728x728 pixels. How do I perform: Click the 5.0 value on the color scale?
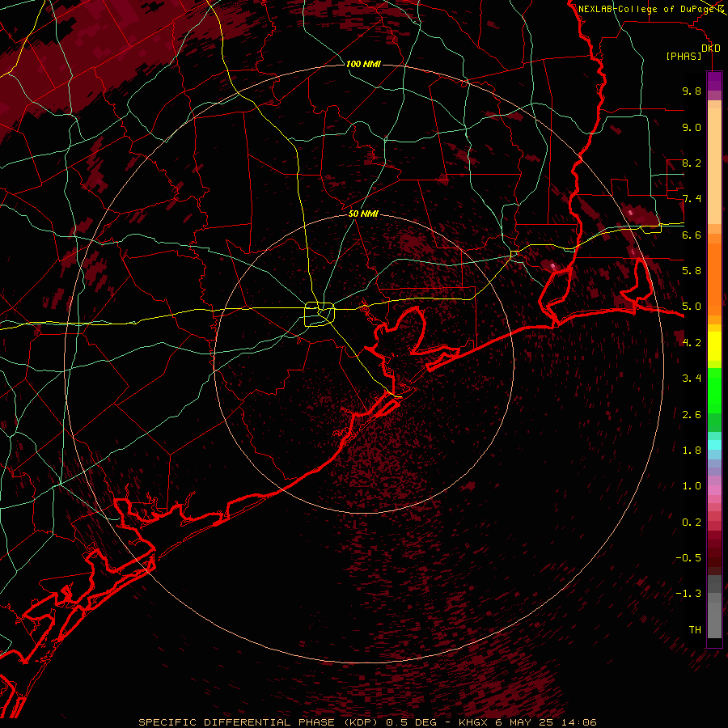(692, 307)
